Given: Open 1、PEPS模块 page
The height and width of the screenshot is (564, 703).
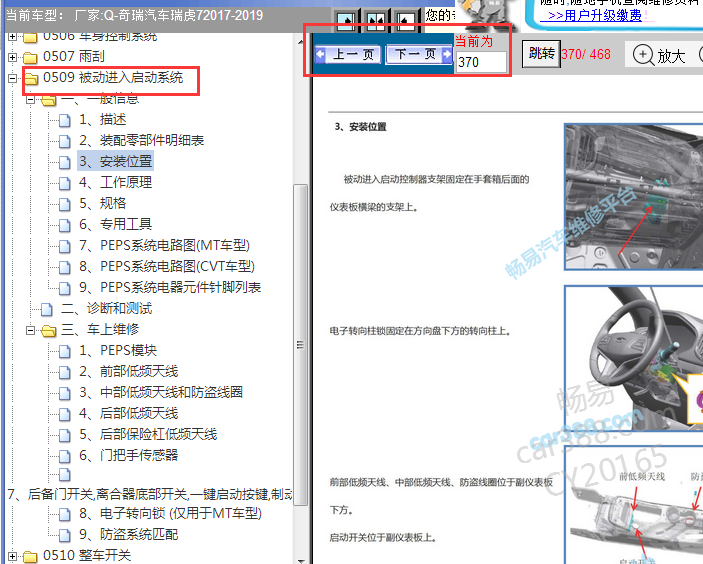Looking at the screenshot, I should (x=118, y=351).
